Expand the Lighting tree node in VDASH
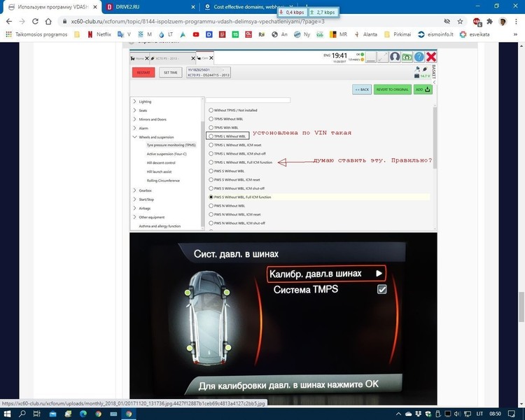Viewport: 525px width, 420px height. click(x=134, y=101)
